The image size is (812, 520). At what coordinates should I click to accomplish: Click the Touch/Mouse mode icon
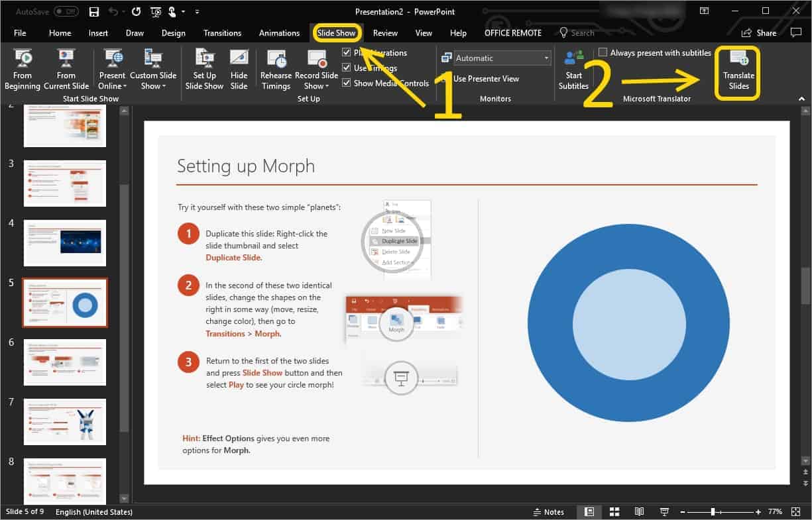click(x=172, y=12)
